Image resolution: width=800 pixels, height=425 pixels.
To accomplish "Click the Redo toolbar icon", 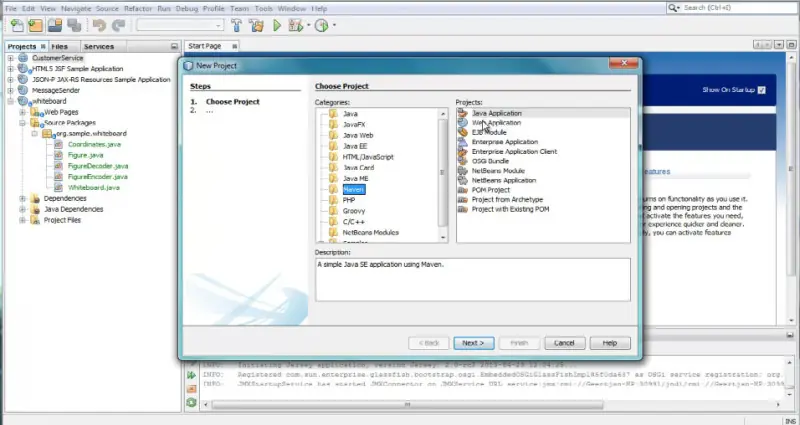I will click(x=118, y=25).
